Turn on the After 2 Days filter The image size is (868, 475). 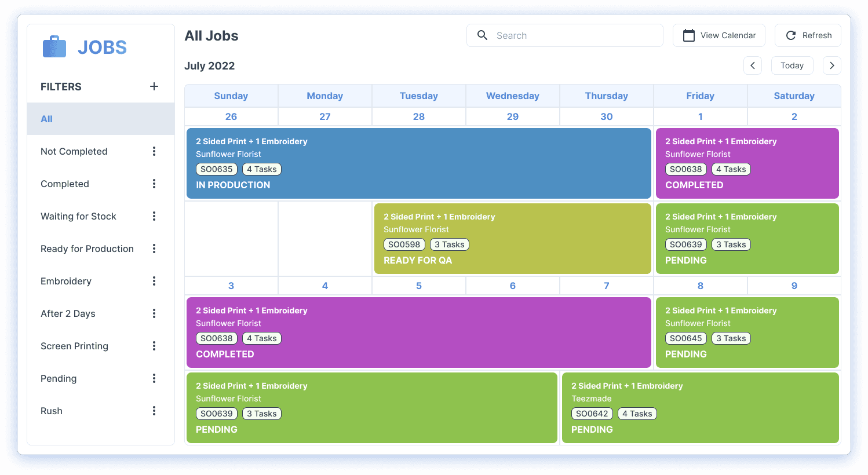coord(67,313)
